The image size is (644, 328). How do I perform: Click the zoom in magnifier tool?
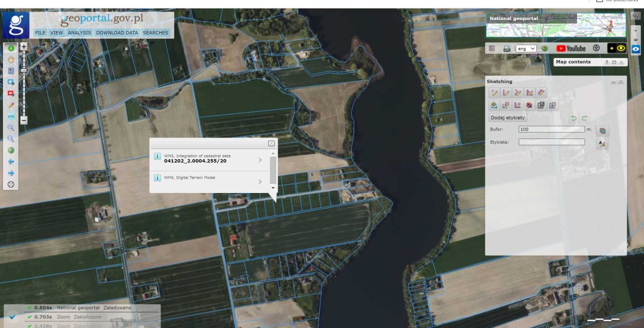pyautogui.click(x=11, y=127)
